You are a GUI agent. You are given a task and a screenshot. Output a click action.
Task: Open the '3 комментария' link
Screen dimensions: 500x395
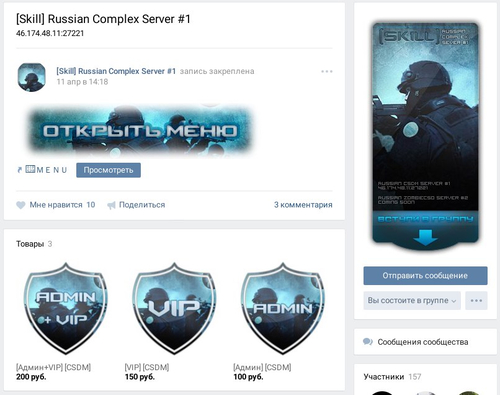coord(303,205)
